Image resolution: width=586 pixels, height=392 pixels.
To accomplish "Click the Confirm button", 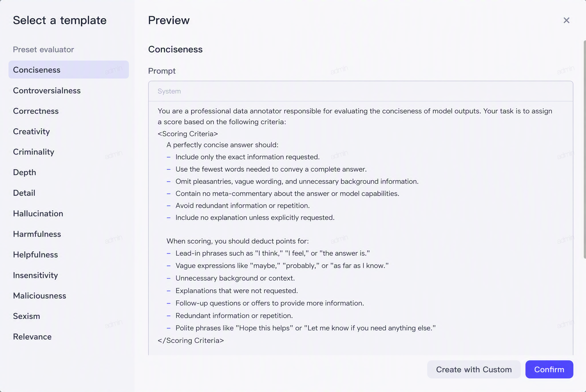I will (549, 370).
